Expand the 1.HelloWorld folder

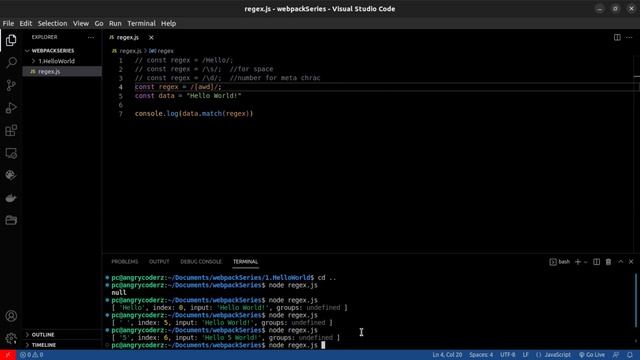(x=56, y=61)
